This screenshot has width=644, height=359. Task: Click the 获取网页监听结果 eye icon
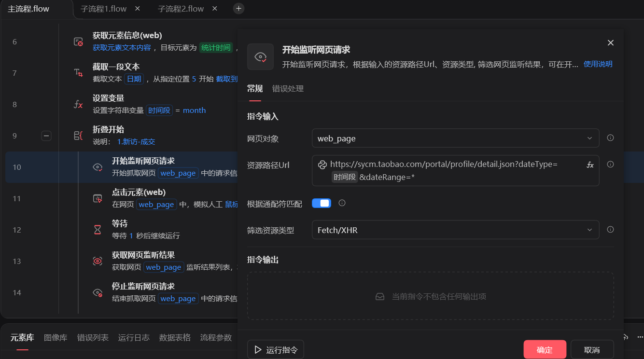[98, 261]
